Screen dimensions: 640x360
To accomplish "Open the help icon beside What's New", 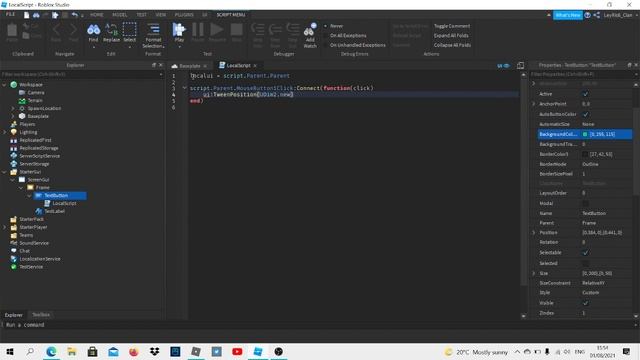I will click(587, 15).
